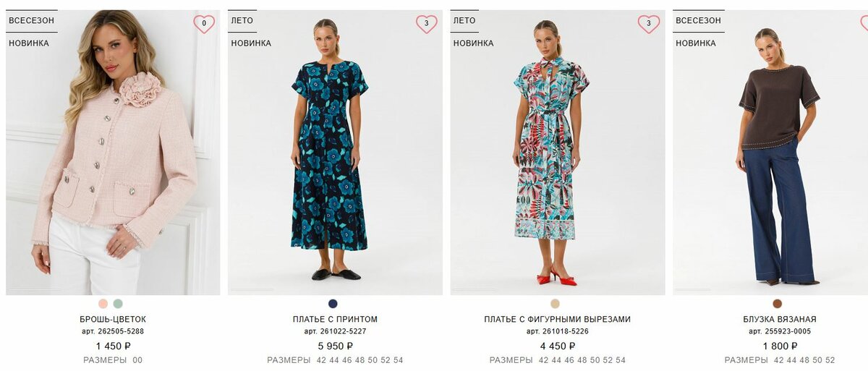Click the heart icon on the knitted blouse
Screen dimensions: 868x371
(864, 24)
